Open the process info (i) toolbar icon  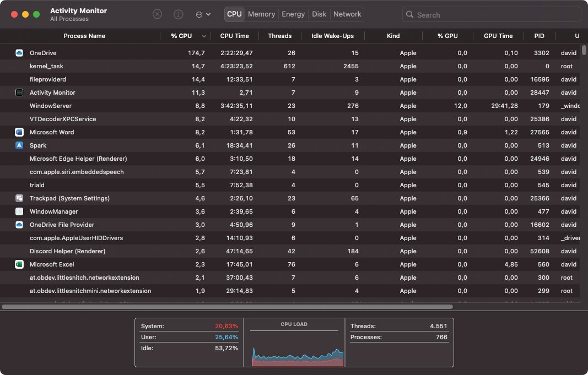coord(178,14)
